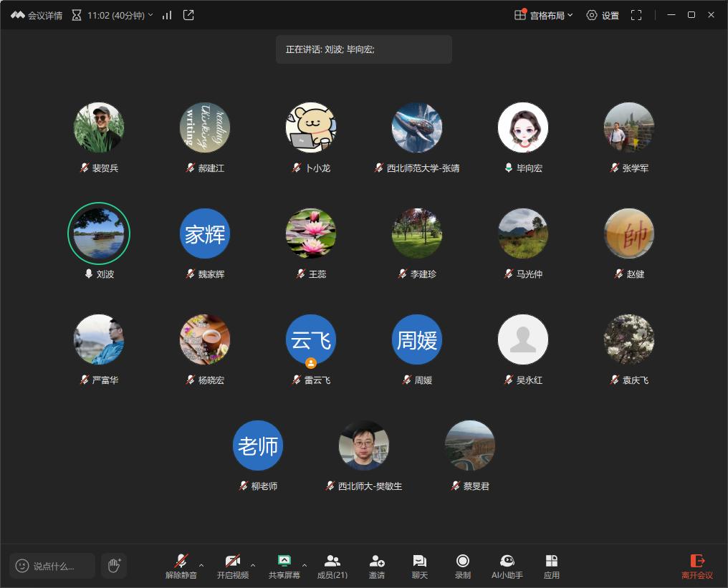The height and width of the screenshot is (588, 728).
Task: Expand the audio options arrow beside unmute
Action: pos(201,565)
